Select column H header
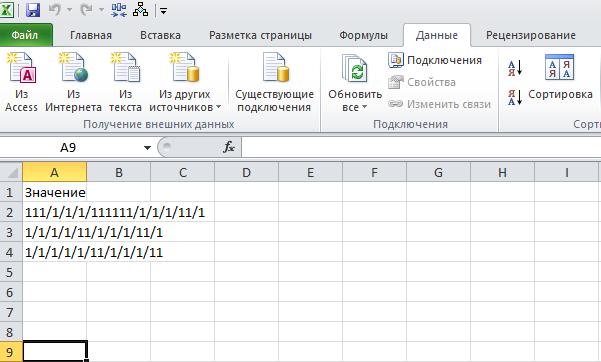The height and width of the screenshot is (362, 601). click(x=502, y=172)
